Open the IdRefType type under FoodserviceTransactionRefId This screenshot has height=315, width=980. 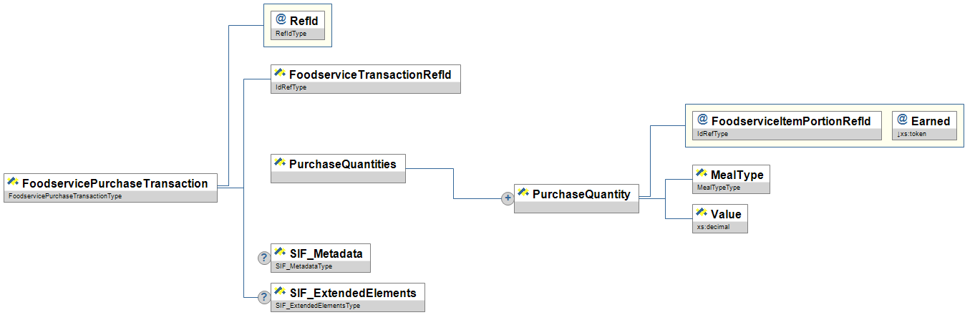coord(287,87)
